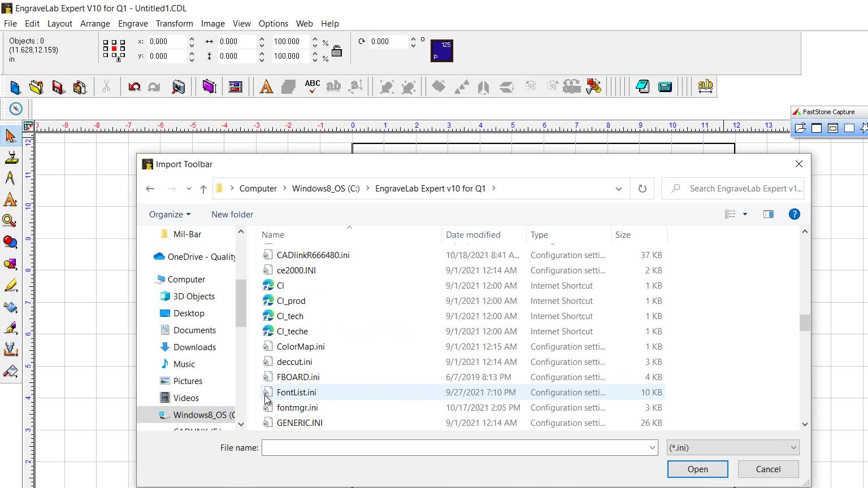Click the ruler origin corner icon
The image size is (868, 488).
click(x=28, y=126)
